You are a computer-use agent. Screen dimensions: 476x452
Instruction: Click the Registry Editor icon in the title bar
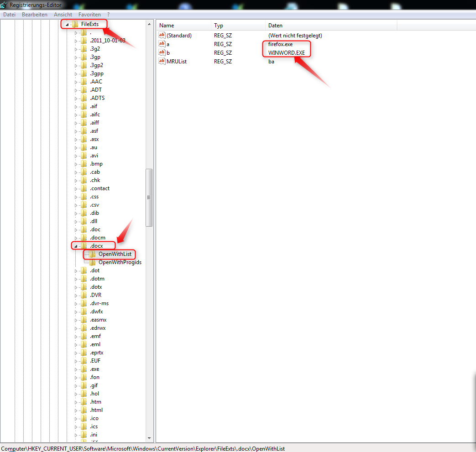tap(4, 4)
